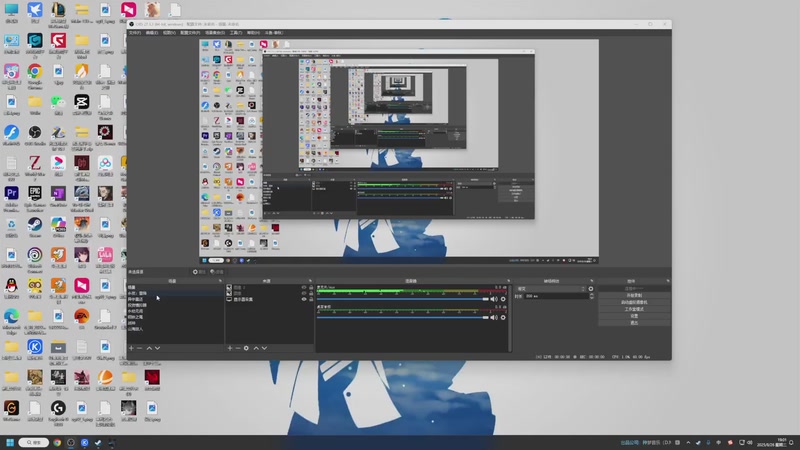Screen dimensions: 800x450
Task: Remove the selected scene with the minus icon
Action: tap(139, 348)
